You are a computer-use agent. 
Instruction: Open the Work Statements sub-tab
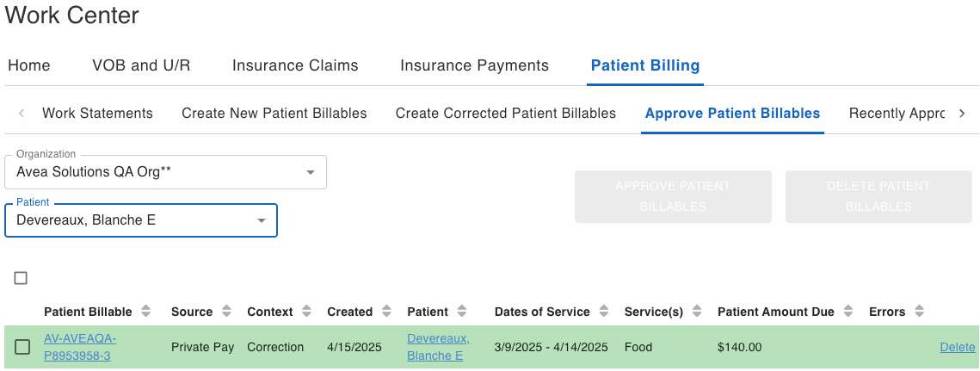(x=97, y=114)
